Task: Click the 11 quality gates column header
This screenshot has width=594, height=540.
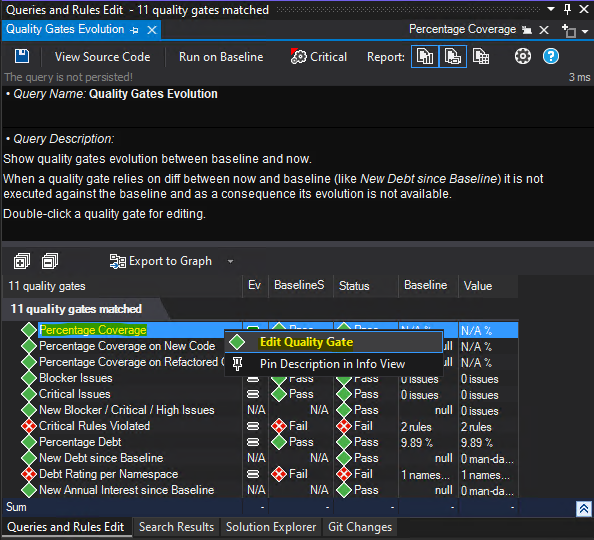Action: 122,286
